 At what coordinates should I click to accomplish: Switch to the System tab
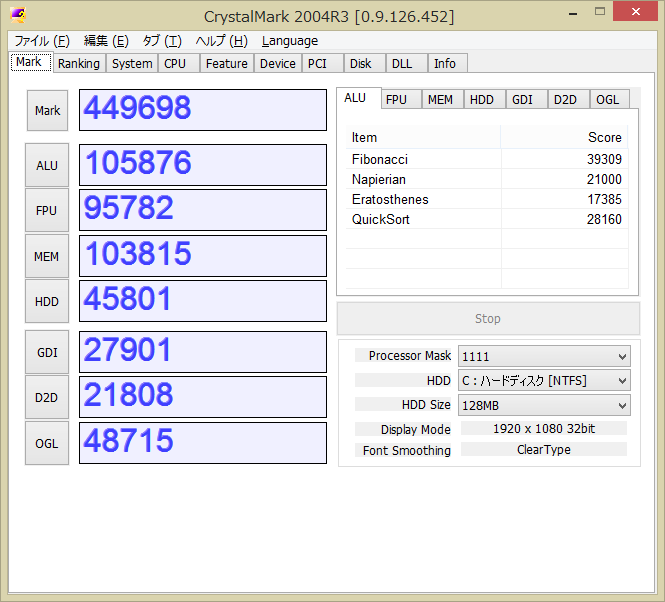132,63
